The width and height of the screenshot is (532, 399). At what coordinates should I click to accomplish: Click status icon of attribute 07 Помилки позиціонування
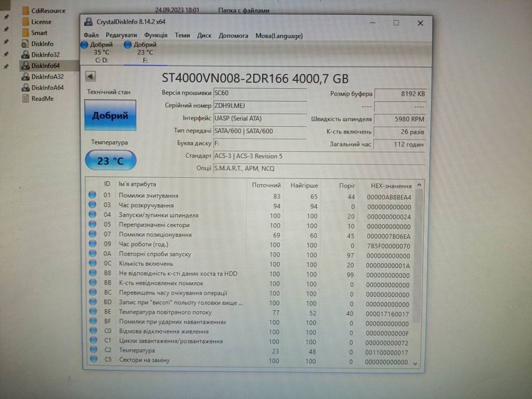pyautogui.click(x=92, y=234)
